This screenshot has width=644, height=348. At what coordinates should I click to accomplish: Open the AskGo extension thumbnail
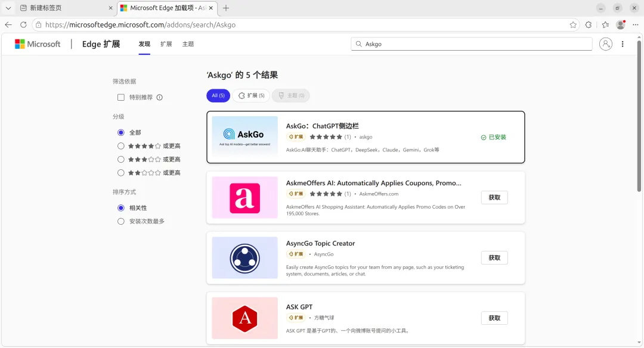pyautogui.click(x=245, y=136)
